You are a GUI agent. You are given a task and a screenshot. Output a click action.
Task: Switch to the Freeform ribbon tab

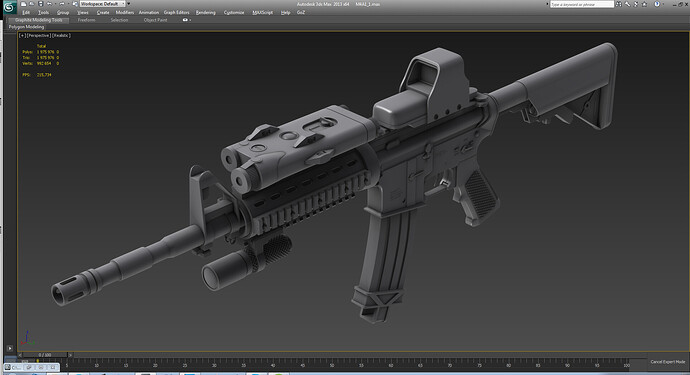pyautogui.click(x=86, y=20)
